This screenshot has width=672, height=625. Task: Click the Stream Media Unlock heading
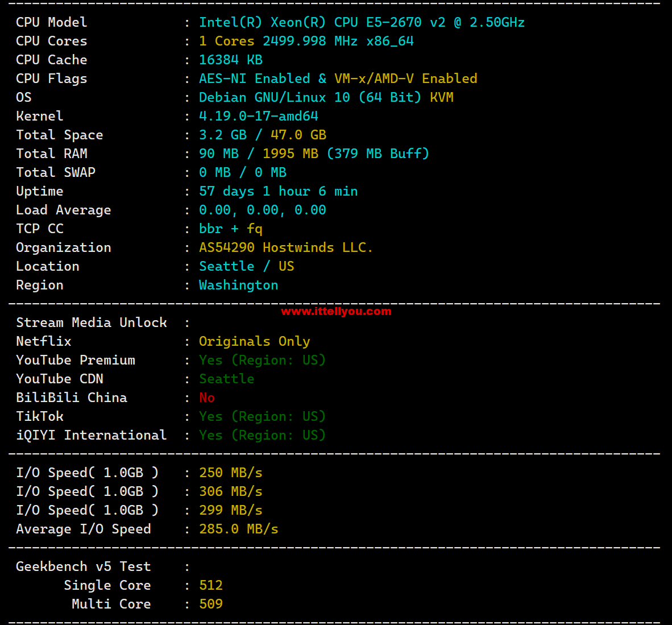92,322
